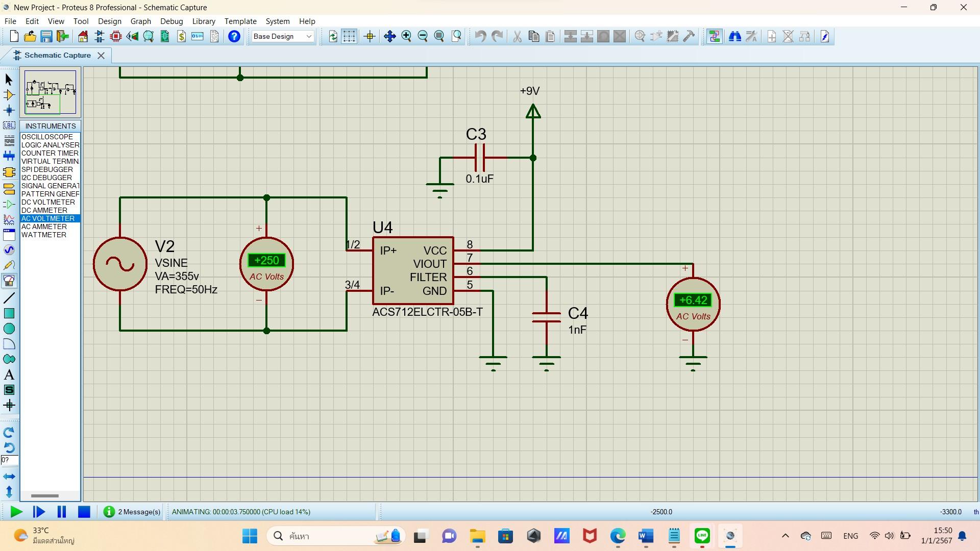Choose WATTMETER in the instruments panel

[x=44, y=235]
